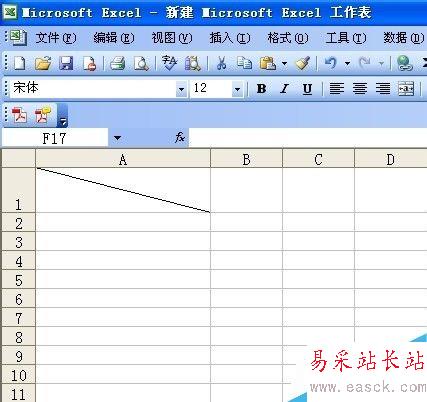
Task: Activate the Format Painter brush
Action: [x=303, y=63]
